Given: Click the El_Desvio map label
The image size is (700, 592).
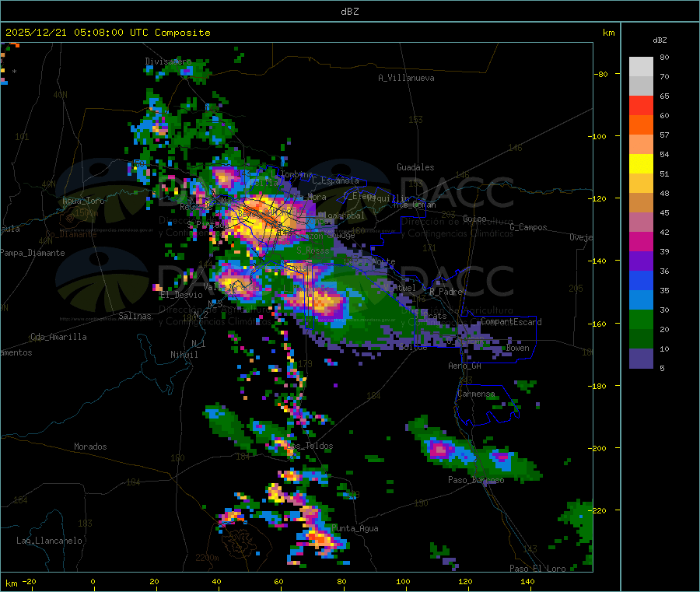Looking at the screenshot, I should pos(182,295).
